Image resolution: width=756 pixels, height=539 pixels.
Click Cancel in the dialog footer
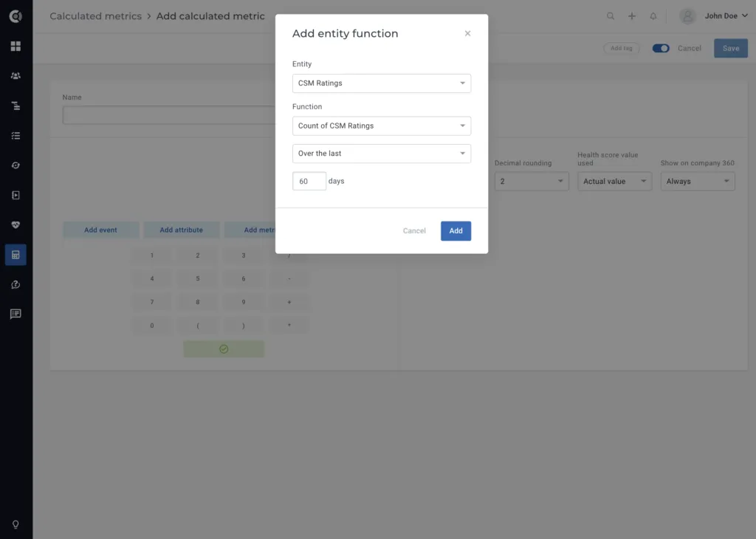coord(414,231)
